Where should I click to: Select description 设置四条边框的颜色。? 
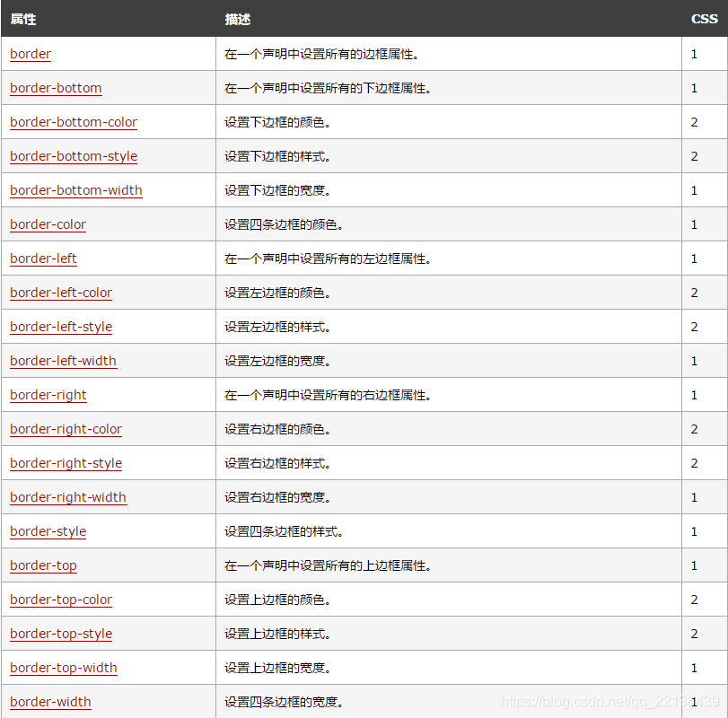(x=285, y=224)
